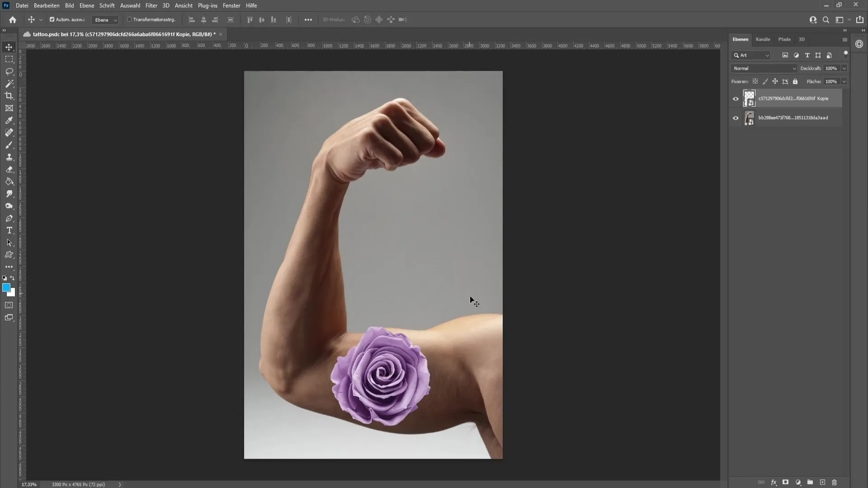Create a new layer

(822, 483)
